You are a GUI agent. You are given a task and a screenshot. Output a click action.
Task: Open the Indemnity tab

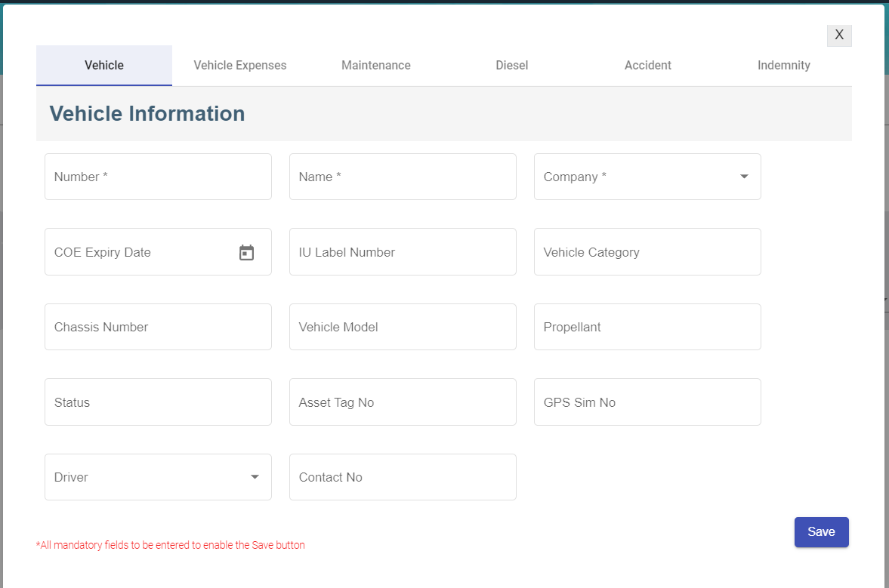pos(784,66)
